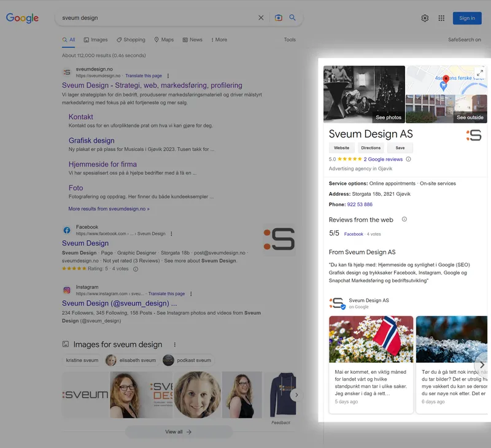Click the Directions button
This screenshot has width=491, height=448.
click(371, 148)
